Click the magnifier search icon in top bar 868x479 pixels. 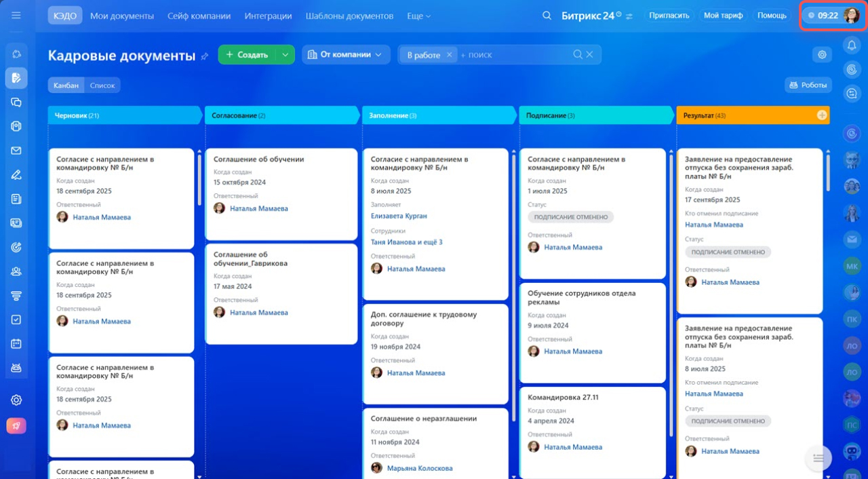pyautogui.click(x=547, y=16)
